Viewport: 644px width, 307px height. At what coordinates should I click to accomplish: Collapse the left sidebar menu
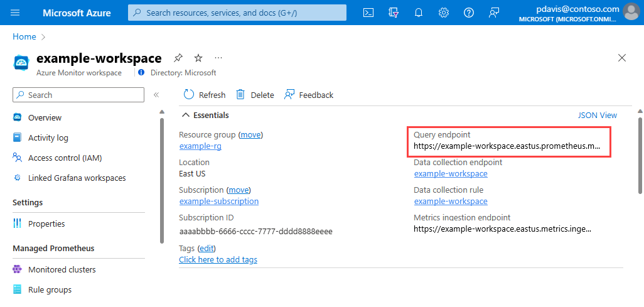pos(156,95)
